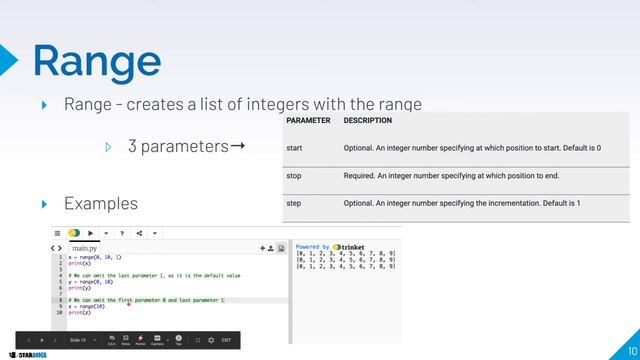The height and width of the screenshot is (360, 640).
Task: Click the stop description 'Required' text
Action: pos(451,176)
